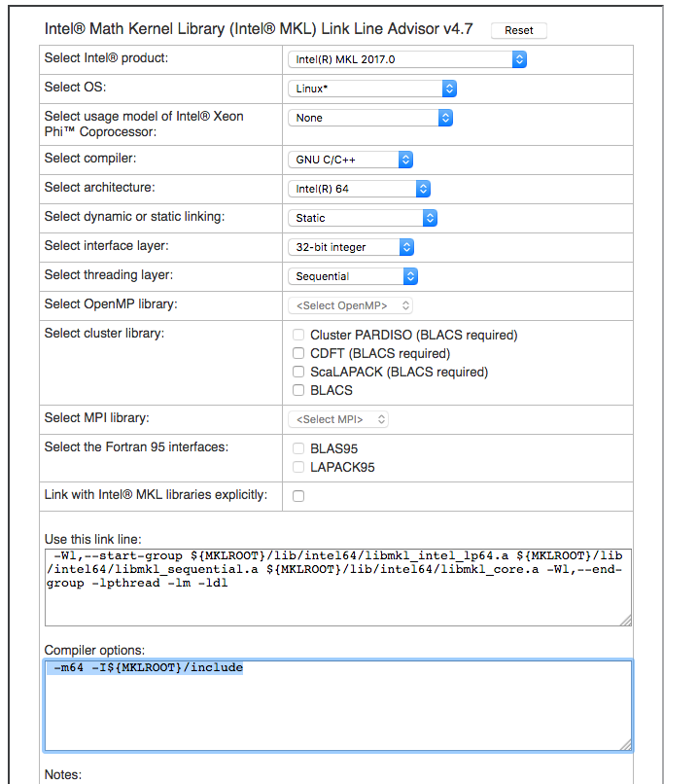The width and height of the screenshot is (698, 784).
Task: Toggle the ScaLAPACK checkbox
Action: point(299,373)
